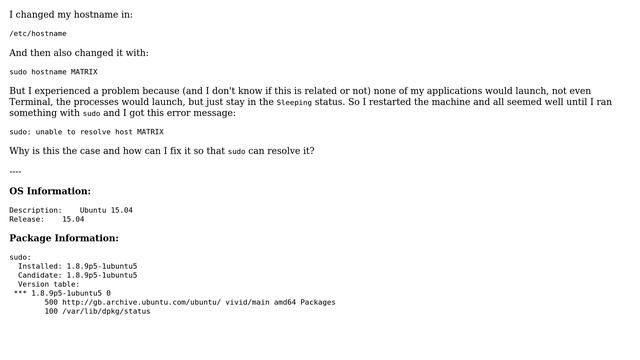Click the '*** 1.8.9p5-1ubuntu5 0' line
Viewport: 640px width, 360px height.
62,293
